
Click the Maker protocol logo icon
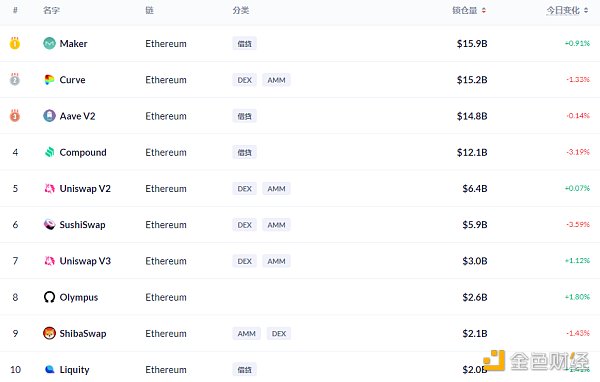coord(49,44)
